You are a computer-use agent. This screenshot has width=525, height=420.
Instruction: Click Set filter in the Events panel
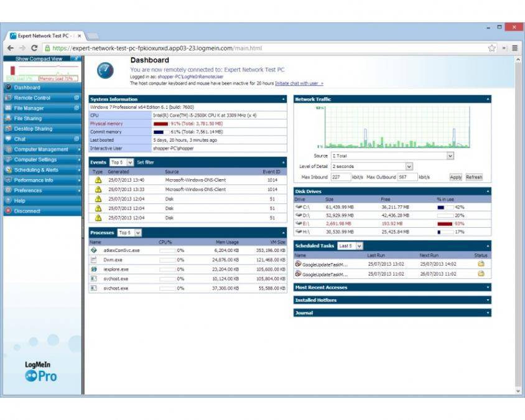[146, 162]
